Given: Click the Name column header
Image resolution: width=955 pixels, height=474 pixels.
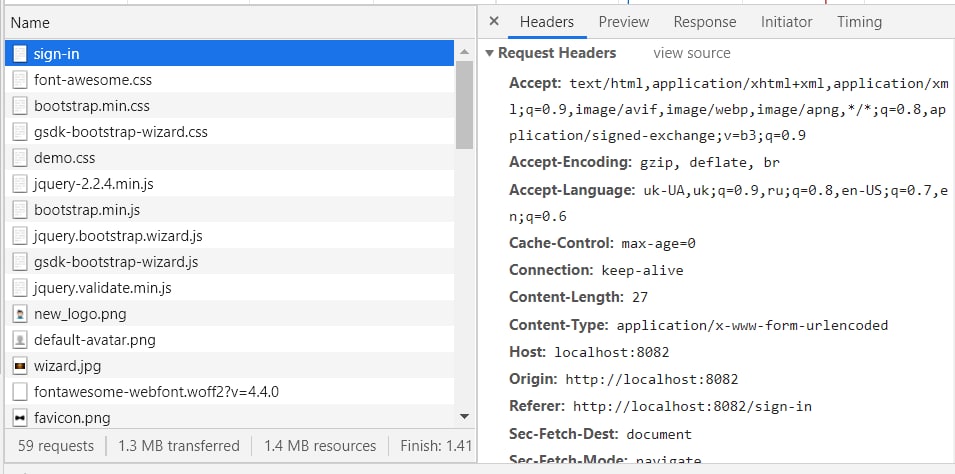Looking at the screenshot, I should click(30, 22).
